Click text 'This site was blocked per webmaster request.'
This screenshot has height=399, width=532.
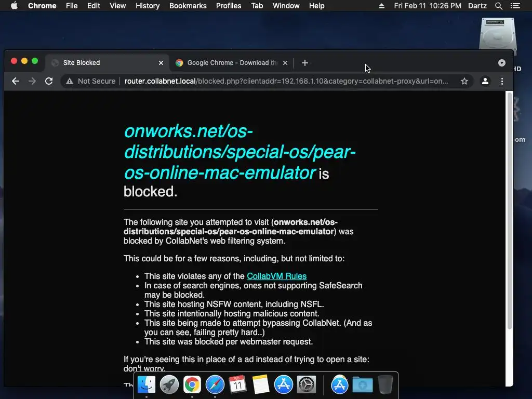coord(229,342)
